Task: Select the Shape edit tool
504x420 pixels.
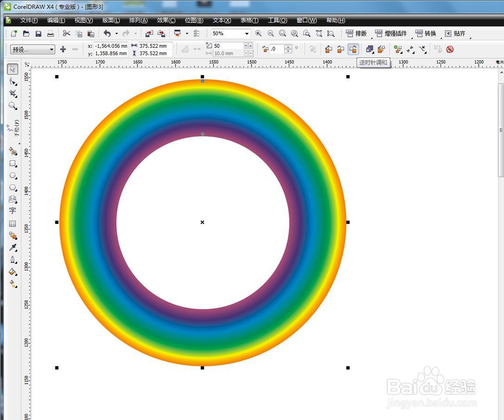Action: click(13, 81)
